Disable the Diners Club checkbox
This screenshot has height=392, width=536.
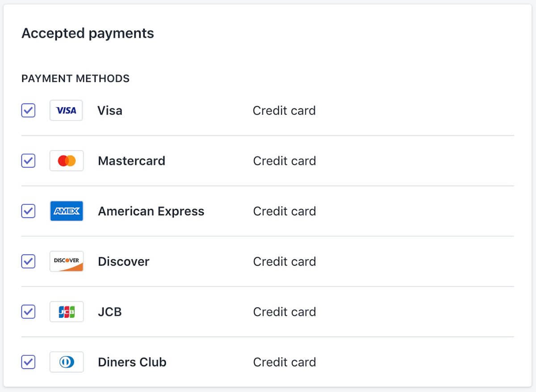point(28,362)
